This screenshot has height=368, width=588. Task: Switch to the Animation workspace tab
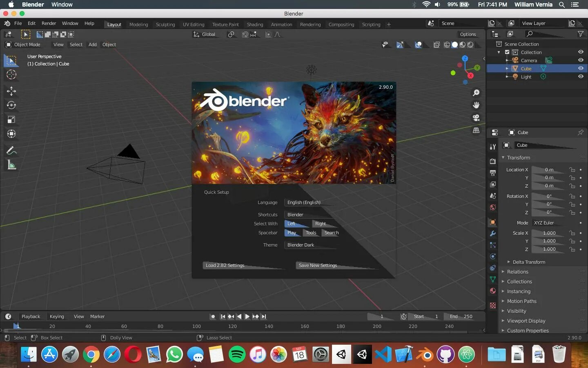click(281, 25)
